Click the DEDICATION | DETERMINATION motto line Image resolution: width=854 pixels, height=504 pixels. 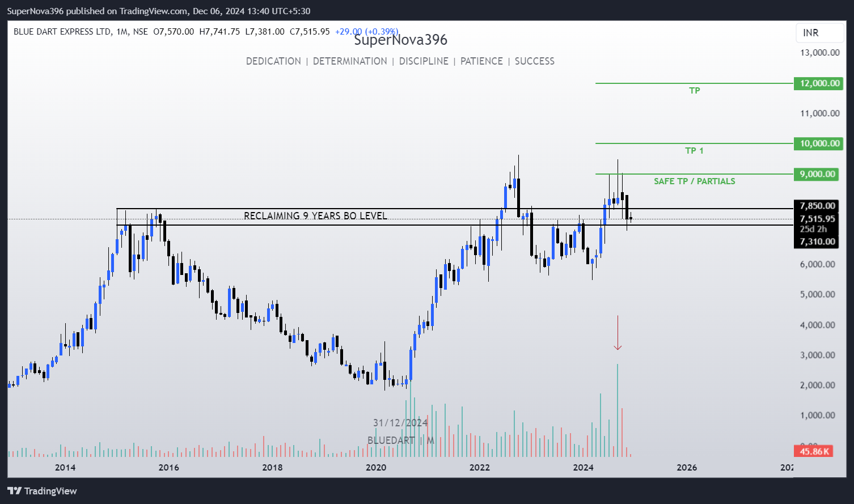click(400, 61)
